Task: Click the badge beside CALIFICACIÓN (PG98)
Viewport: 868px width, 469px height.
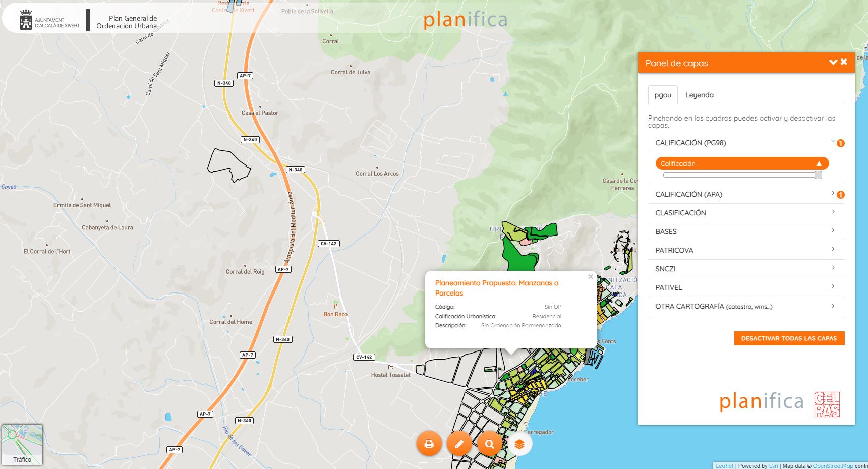Action: (841, 143)
